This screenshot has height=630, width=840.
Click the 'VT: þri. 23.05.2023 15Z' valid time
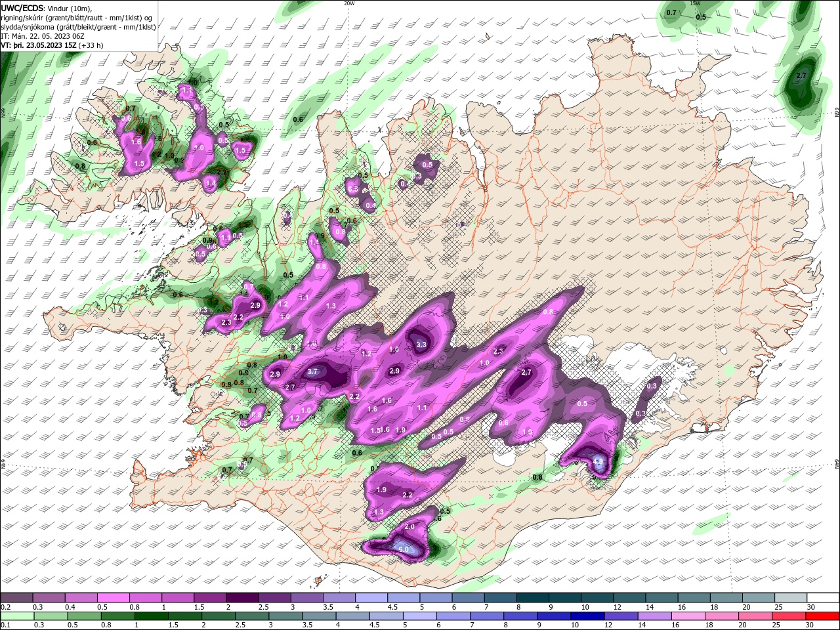click(39, 45)
